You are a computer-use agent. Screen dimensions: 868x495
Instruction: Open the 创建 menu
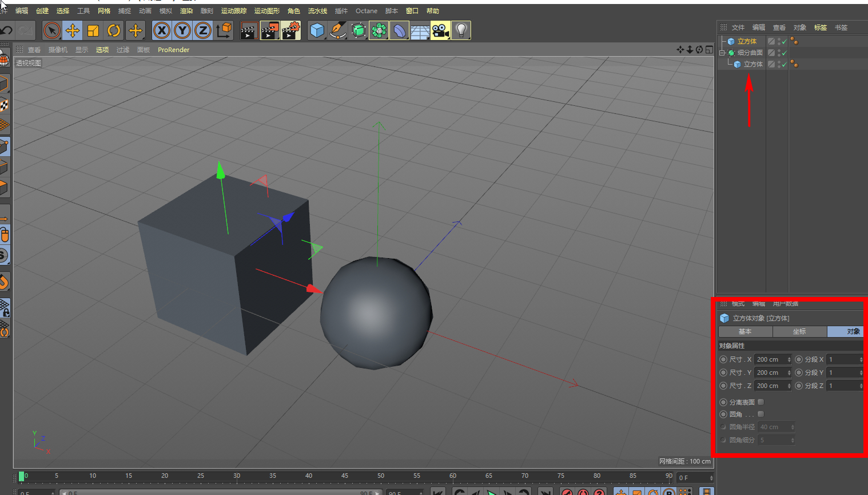(x=42, y=11)
